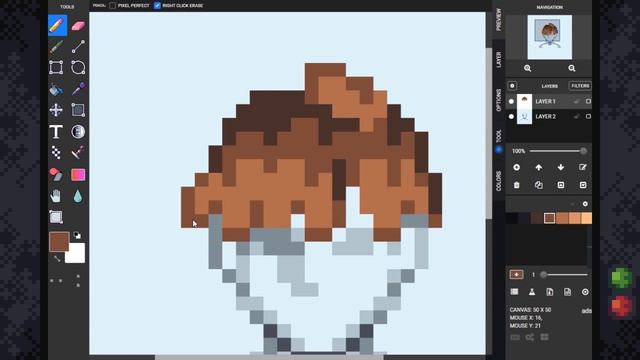The height and width of the screenshot is (360, 640).
Task: Select the Pencil tool
Action: click(57, 25)
